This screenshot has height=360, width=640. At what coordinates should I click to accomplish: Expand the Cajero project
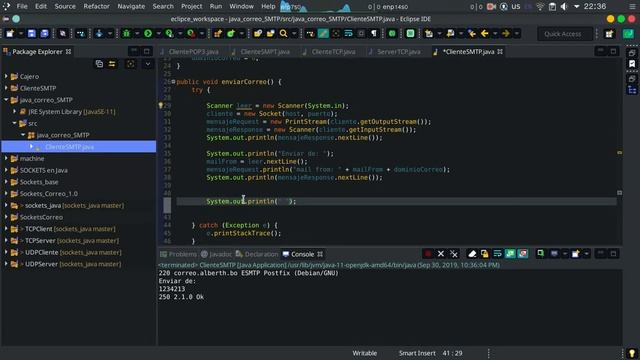pyautogui.click(x=6, y=76)
